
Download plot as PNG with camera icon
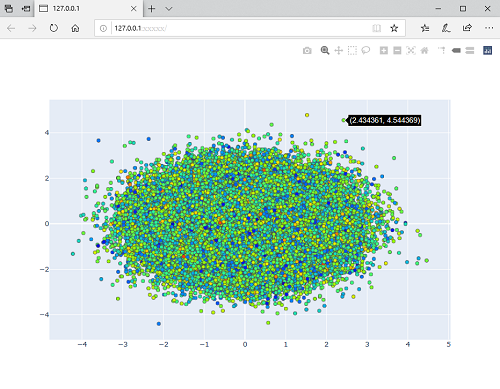tap(307, 51)
